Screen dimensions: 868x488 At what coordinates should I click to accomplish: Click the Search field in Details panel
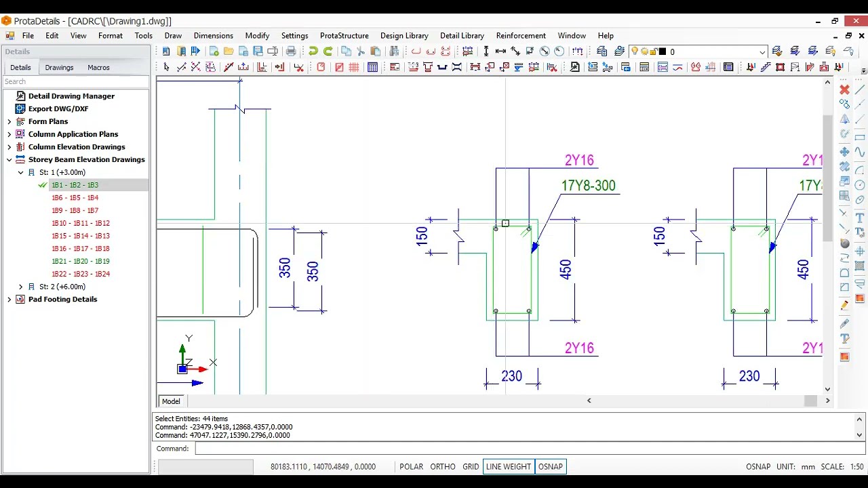tap(75, 81)
